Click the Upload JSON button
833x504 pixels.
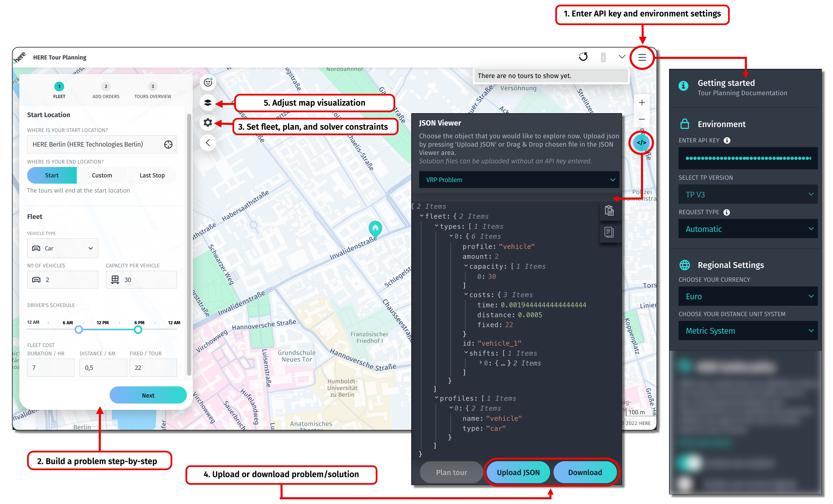pyautogui.click(x=518, y=472)
